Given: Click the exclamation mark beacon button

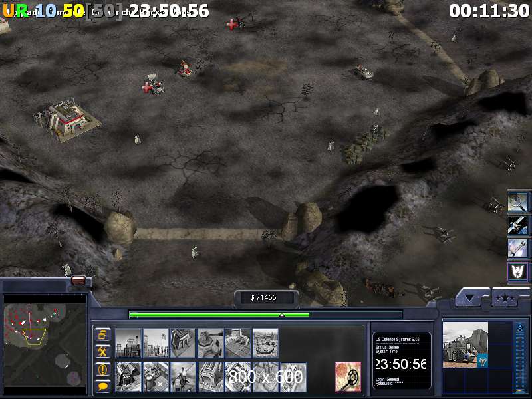Looking at the screenshot, I should point(102,369).
